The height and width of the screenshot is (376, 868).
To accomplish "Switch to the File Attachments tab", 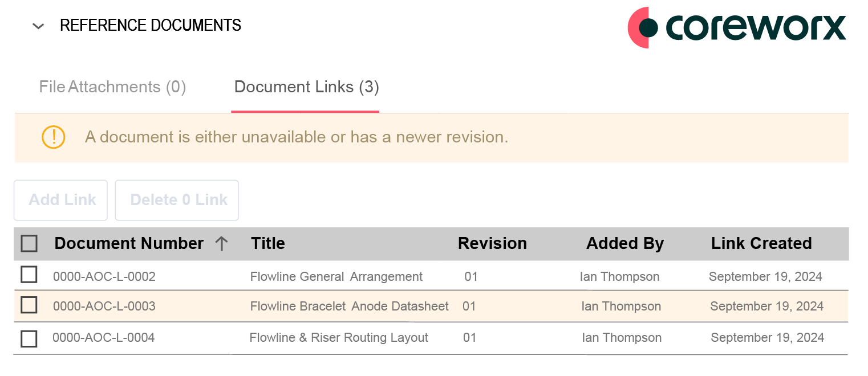I will coord(112,87).
